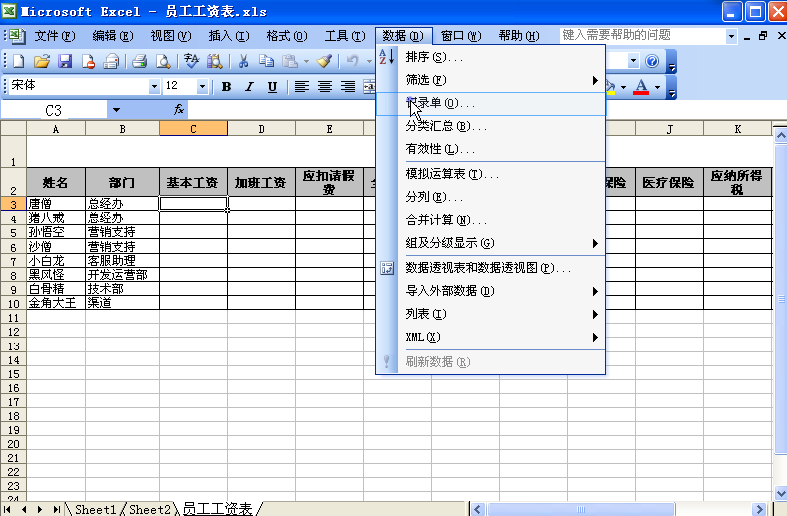
Task: Open the paste options dropdown arrow
Action: point(306,62)
